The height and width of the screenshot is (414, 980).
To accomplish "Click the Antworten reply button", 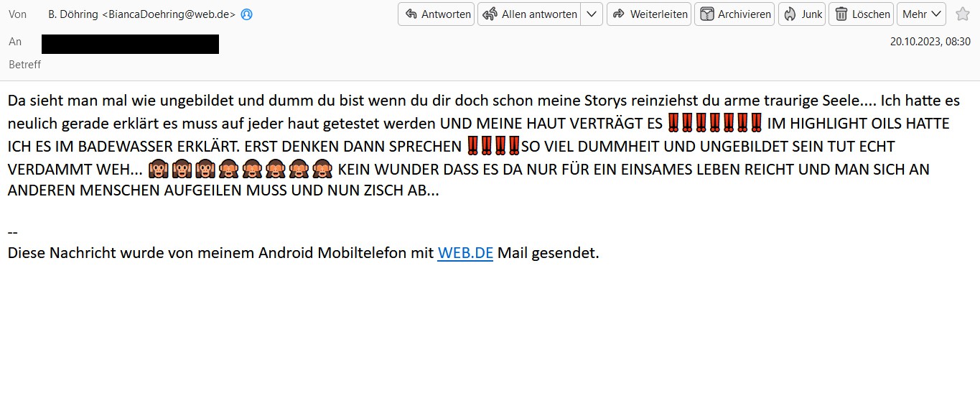I will pos(436,14).
